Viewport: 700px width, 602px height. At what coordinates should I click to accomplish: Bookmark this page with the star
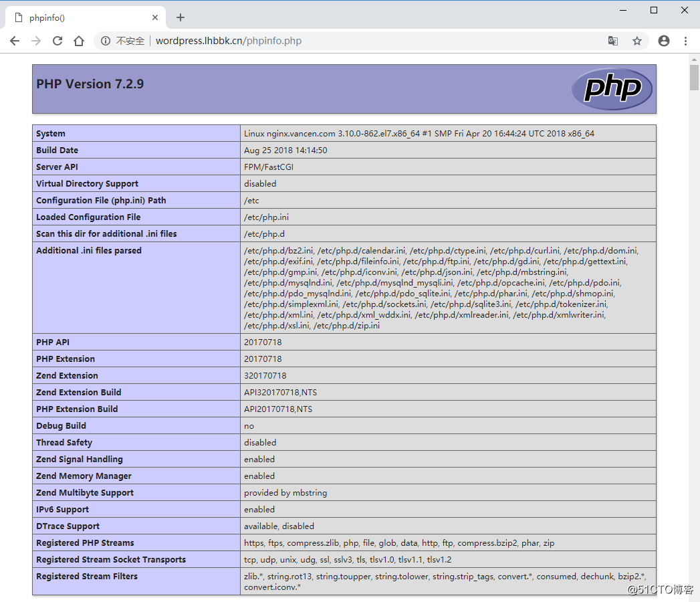(637, 41)
